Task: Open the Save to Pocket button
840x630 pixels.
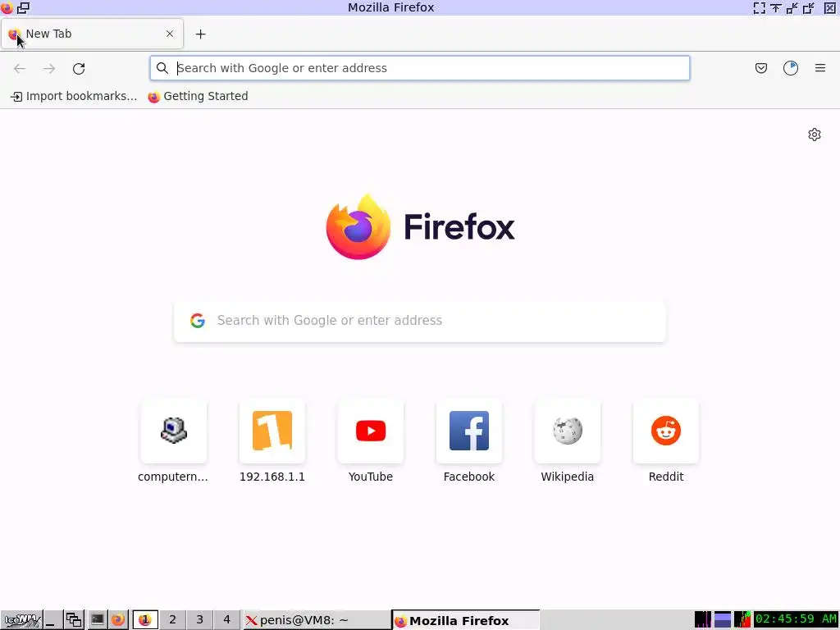Action: click(760, 68)
